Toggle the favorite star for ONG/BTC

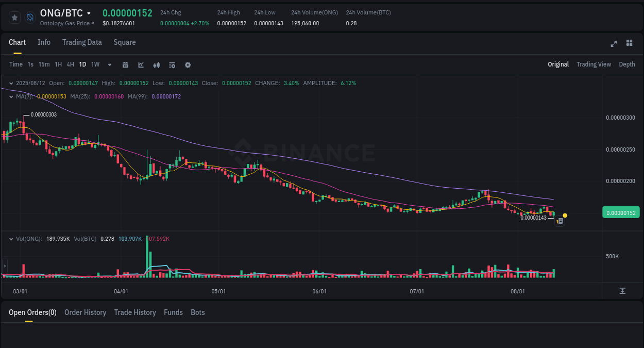click(14, 17)
